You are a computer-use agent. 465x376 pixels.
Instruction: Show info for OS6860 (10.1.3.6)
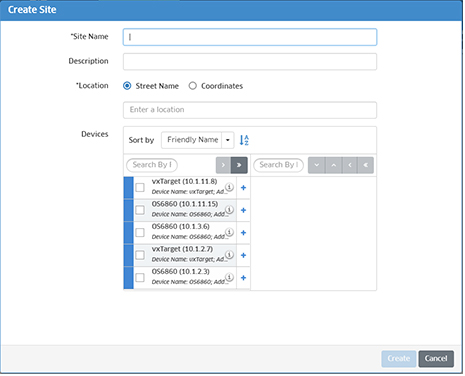click(x=230, y=232)
